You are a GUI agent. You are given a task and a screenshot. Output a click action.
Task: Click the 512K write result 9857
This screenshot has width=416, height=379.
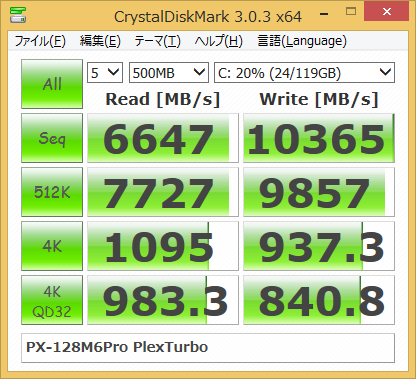319,192
